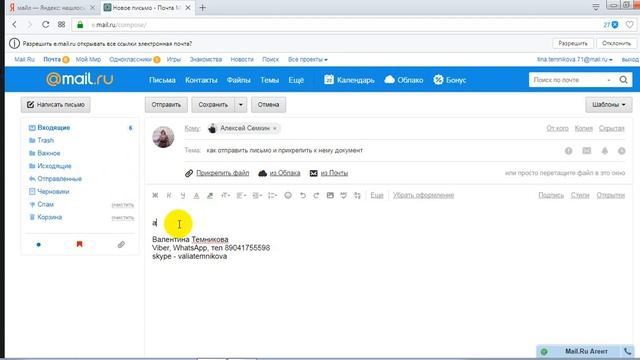Click Разрешить in browser prompt
Viewport: 640px width, 360px height.
pyautogui.click(x=573, y=43)
